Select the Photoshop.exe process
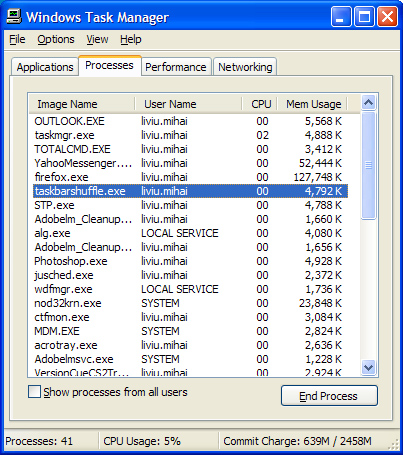 [190, 261]
